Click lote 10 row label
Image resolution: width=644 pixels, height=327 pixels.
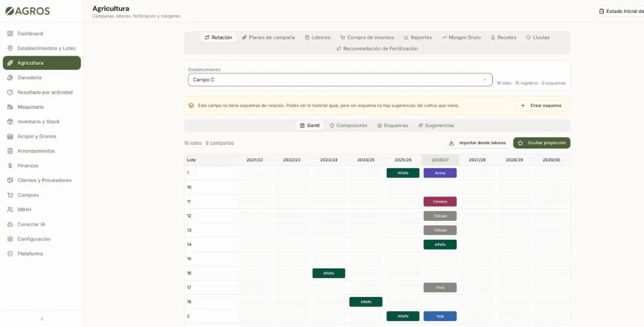(189, 187)
